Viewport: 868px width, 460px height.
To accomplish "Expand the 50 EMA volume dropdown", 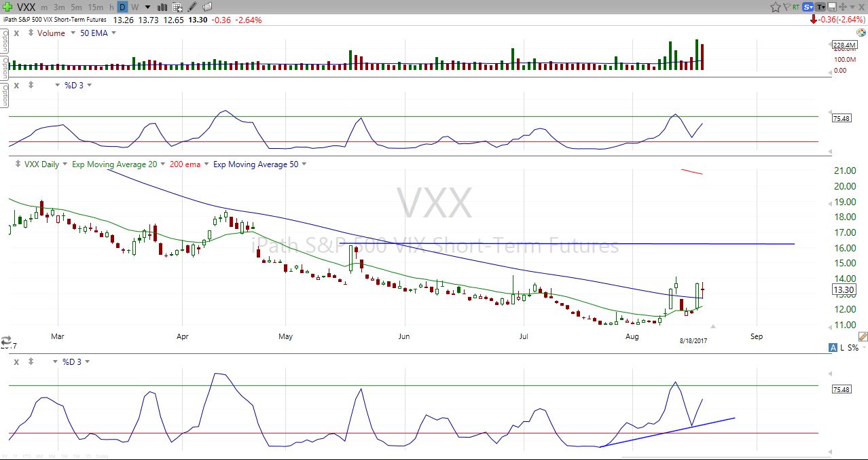I will click(113, 33).
